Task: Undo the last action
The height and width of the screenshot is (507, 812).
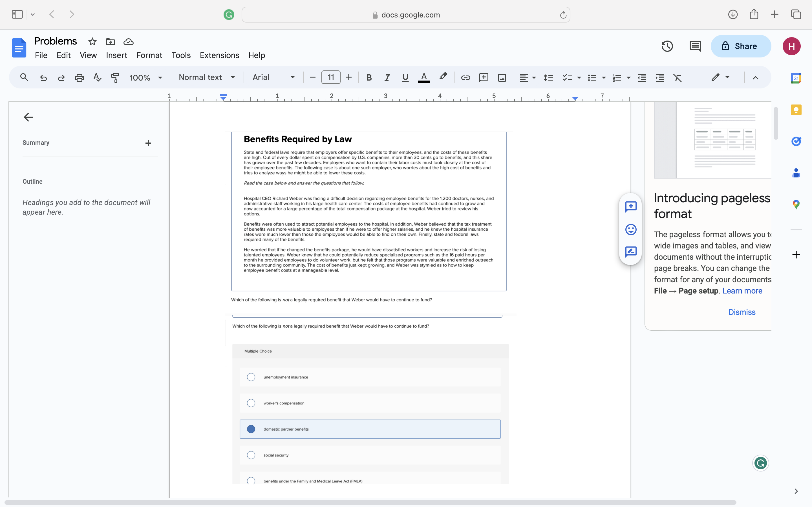Action: point(43,77)
